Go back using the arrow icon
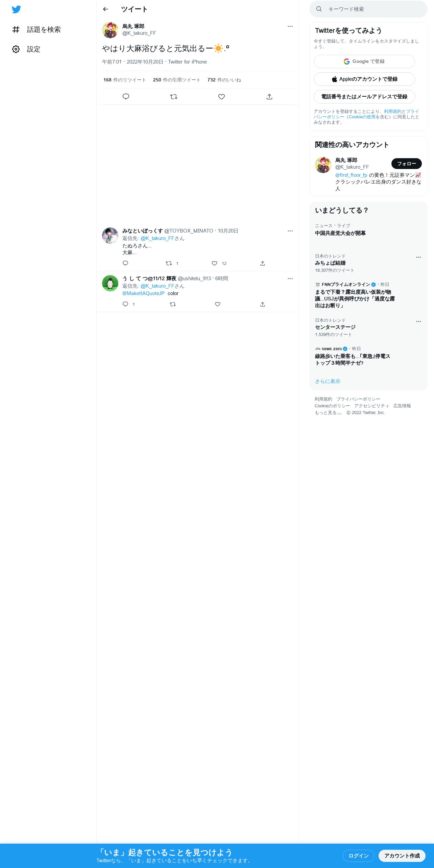The image size is (434, 868). coord(105,9)
